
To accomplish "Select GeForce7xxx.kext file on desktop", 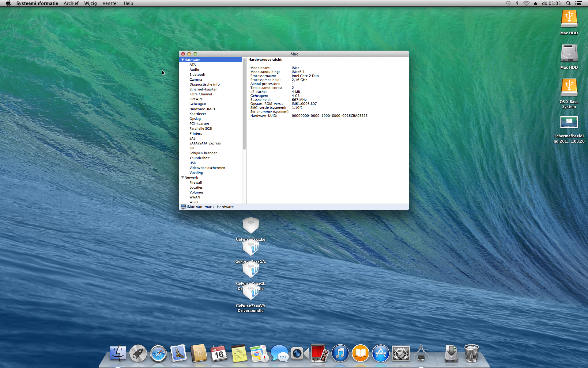I will click(x=251, y=226).
